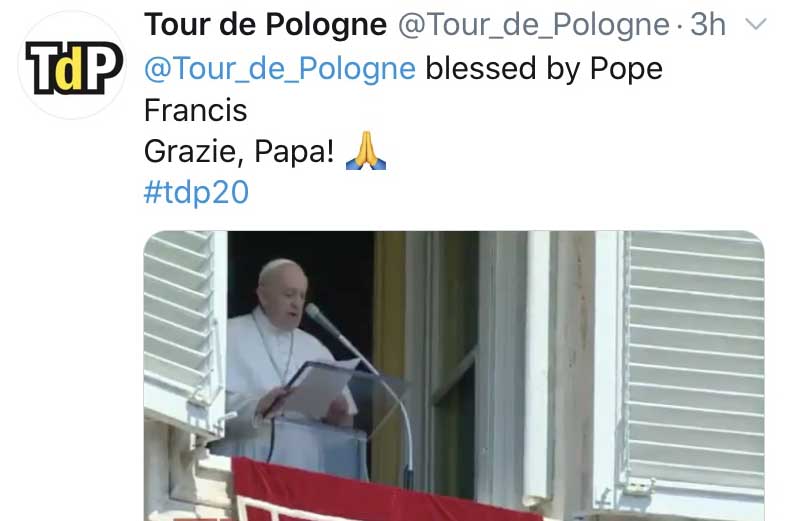Select the "blessed by Pope" tweet text

[544, 69]
